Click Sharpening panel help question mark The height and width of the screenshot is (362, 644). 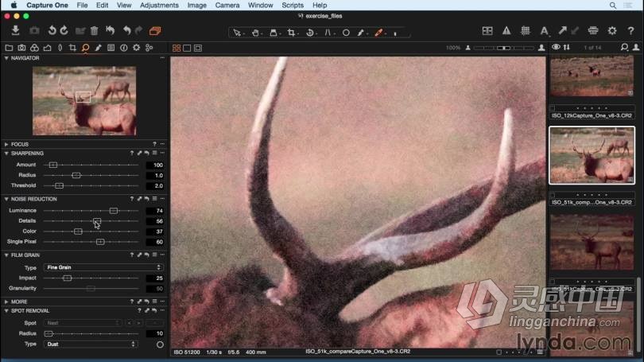132,154
